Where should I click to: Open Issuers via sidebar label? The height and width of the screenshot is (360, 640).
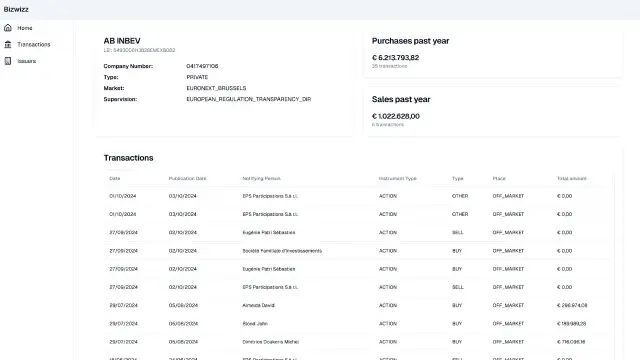27,61
